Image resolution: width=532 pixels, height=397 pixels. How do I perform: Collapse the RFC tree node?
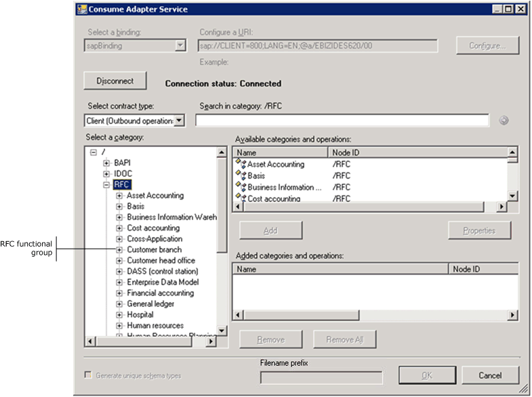click(x=106, y=185)
